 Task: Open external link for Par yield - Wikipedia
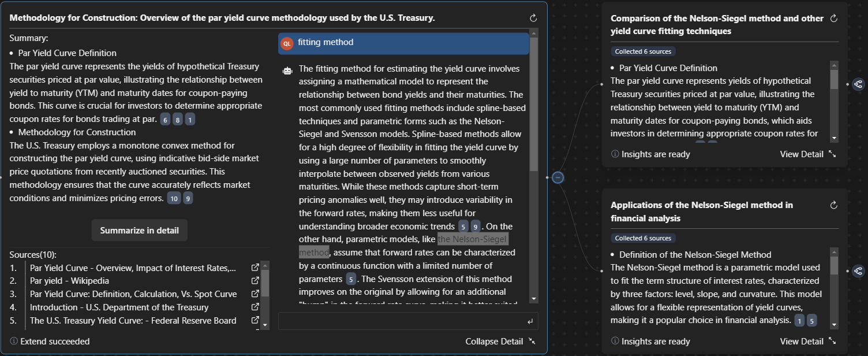(255, 281)
